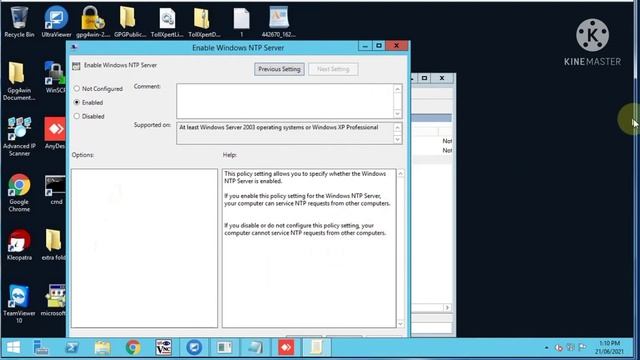This screenshot has height=360, width=640.
Task: Select the cmd desktop shortcut
Action: pos(56,190)
